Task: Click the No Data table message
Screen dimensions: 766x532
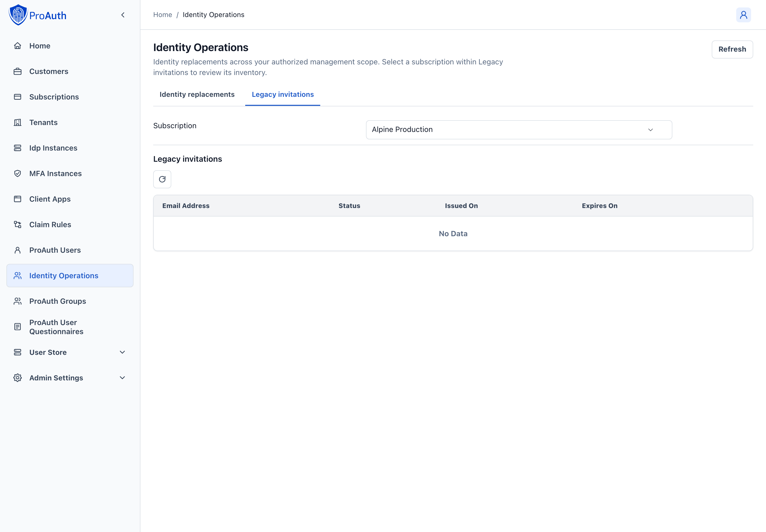Action: pyautogui.click(x=453, y=234)
